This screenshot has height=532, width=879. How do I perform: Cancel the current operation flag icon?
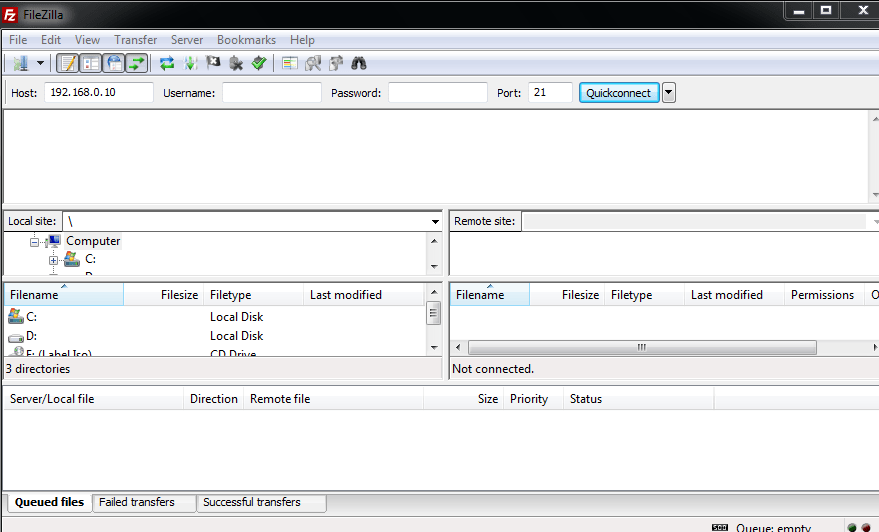(x=213, y=63)
